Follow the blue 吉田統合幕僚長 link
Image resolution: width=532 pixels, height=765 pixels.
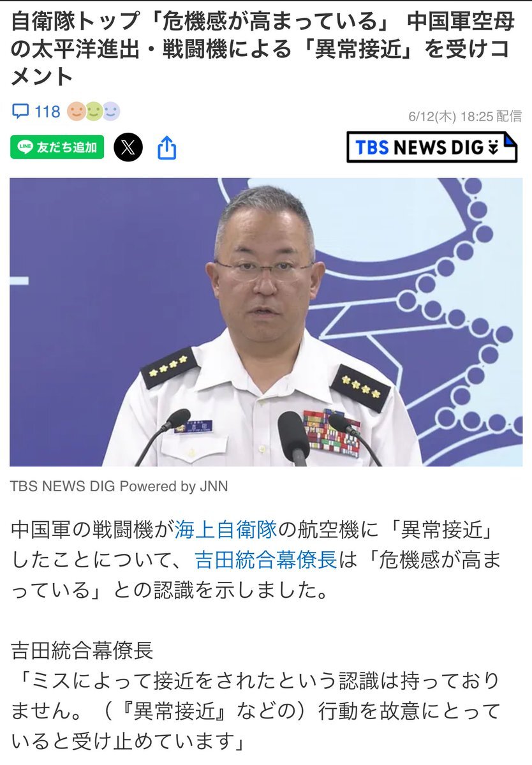(x=266, y=560)
